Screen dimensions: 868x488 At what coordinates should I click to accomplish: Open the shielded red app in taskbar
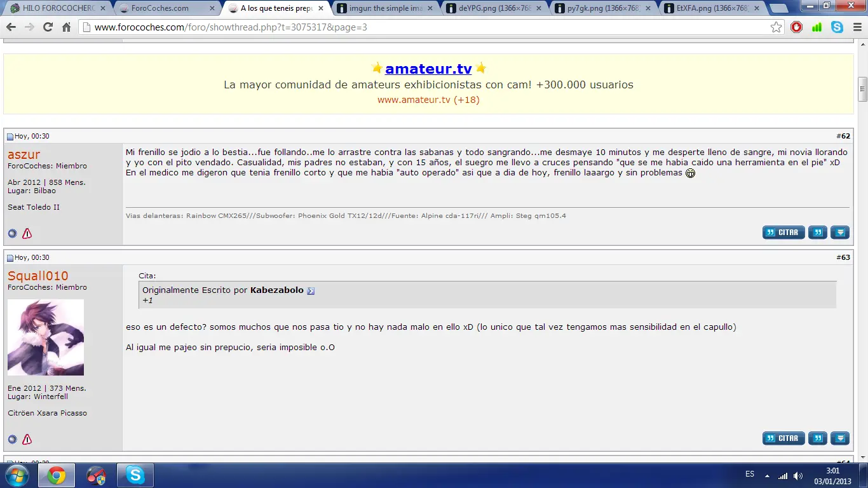point(96,475)
